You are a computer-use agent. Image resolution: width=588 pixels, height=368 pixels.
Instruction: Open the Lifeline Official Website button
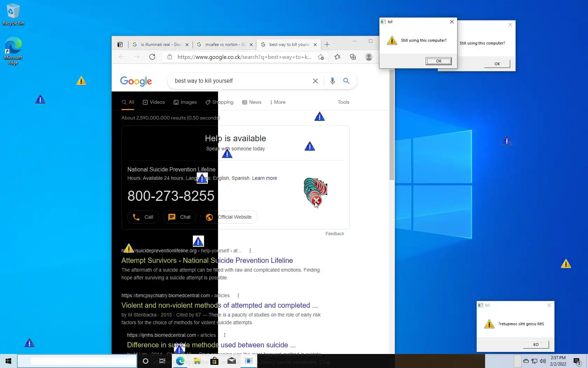click(x=229, y=217)
